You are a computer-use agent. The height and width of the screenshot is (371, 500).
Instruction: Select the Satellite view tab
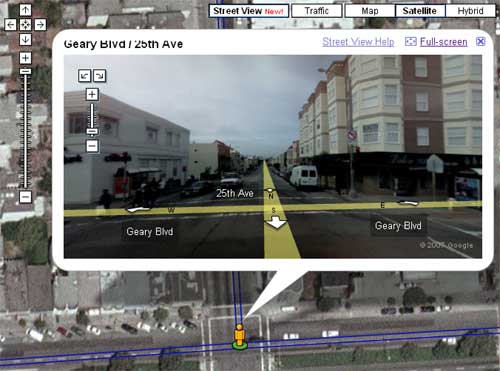click(x=420, y=11)
